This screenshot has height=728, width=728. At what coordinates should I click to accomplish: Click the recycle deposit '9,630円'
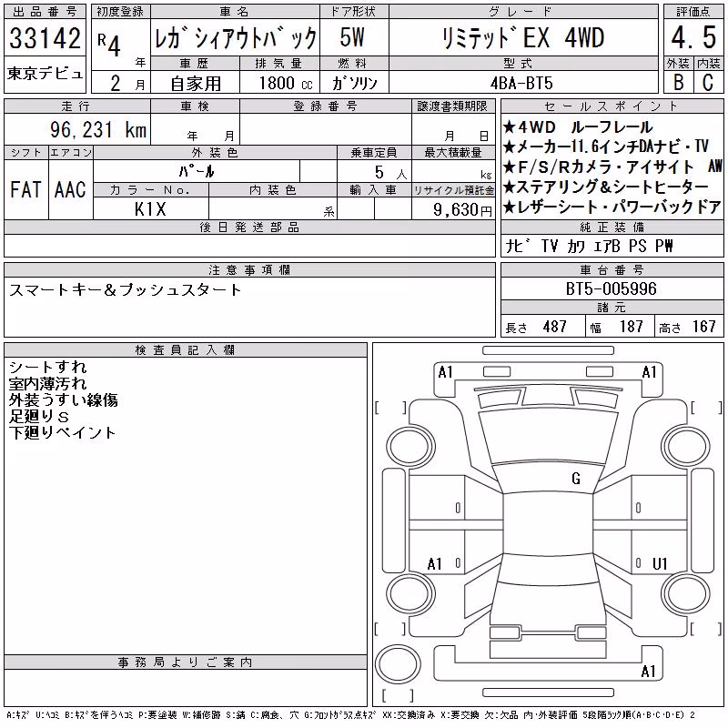coord(462,210)
